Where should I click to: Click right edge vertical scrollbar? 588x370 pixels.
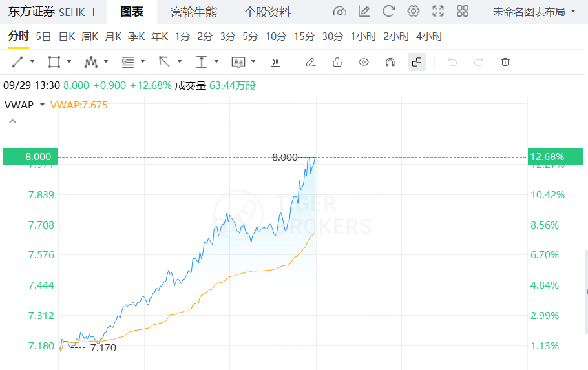[x=587, y=292]
